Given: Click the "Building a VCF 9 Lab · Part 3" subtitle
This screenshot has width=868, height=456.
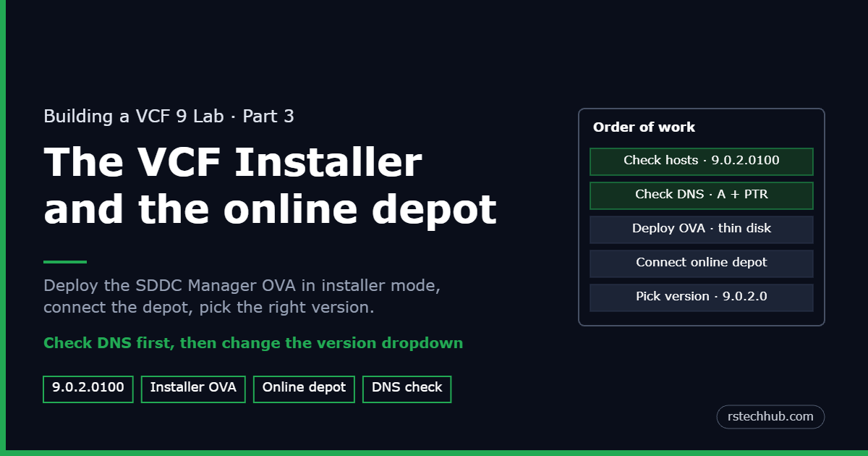Looking at the screenshot, I should (x=169, y=116).
